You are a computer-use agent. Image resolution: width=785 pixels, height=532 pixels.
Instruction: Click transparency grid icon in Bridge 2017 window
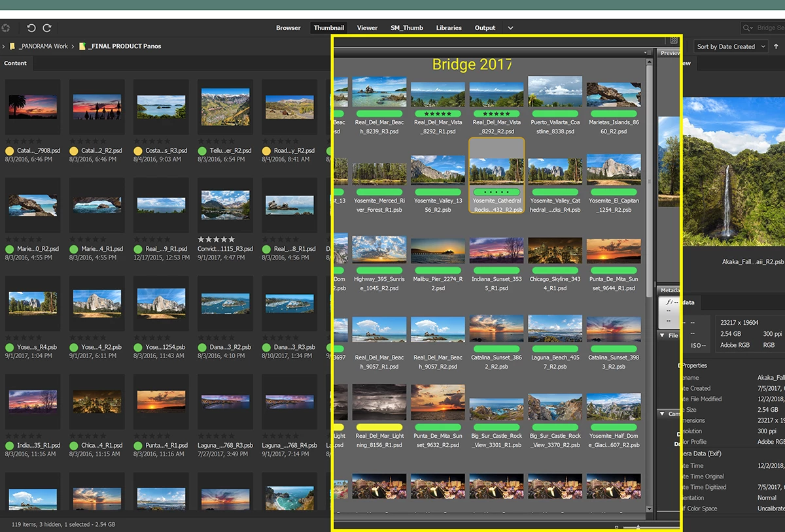(x=674, y=41)
